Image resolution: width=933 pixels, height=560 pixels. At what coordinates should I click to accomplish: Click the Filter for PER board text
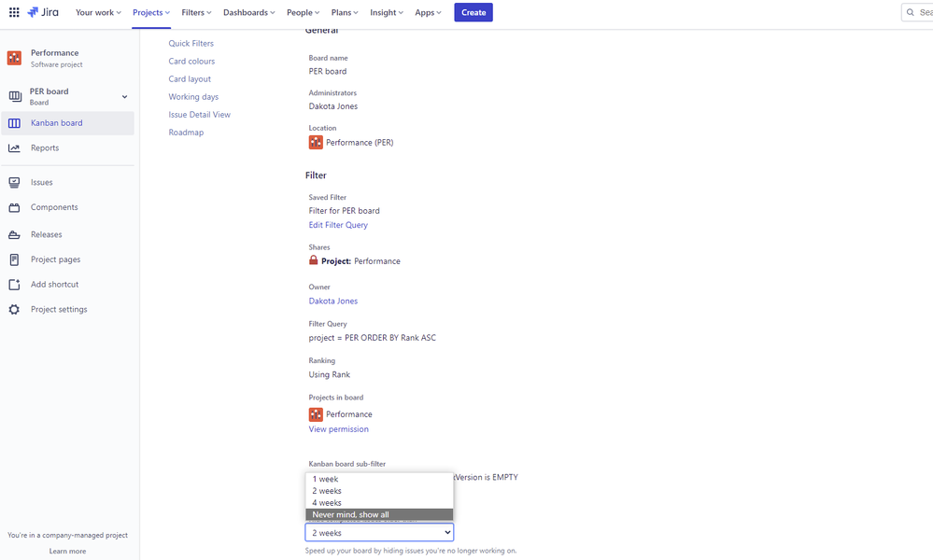[344, 210]
